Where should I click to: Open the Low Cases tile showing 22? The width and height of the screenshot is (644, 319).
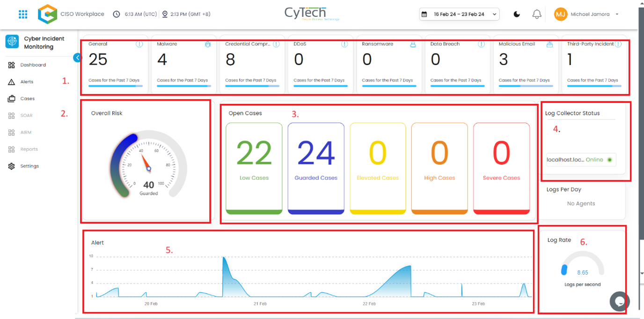pyautogui.click(x=254, y=169)
